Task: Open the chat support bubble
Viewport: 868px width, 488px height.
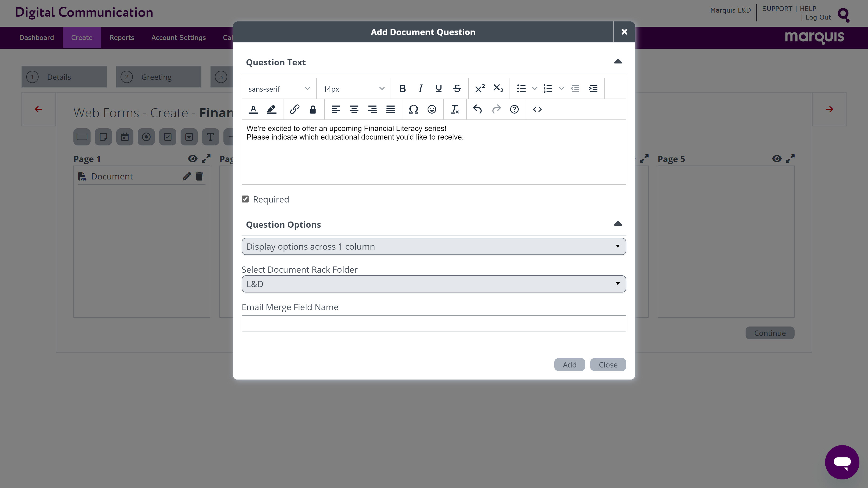Action: coord(842,462)
